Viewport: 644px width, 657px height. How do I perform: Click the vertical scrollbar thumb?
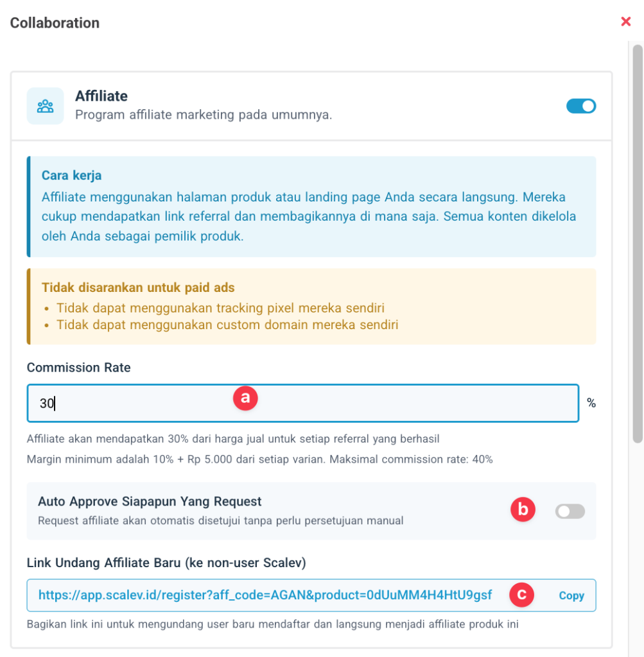tap(637, 244)
